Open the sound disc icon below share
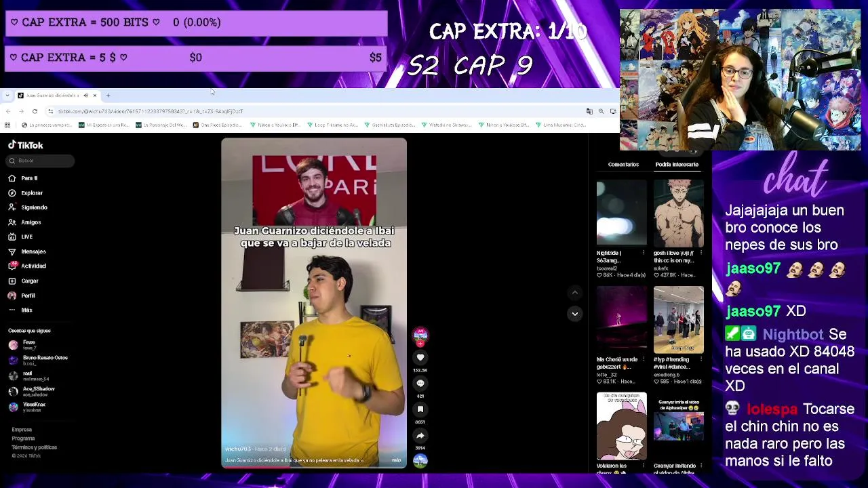The image size is (868, 488). click(420, 461)
